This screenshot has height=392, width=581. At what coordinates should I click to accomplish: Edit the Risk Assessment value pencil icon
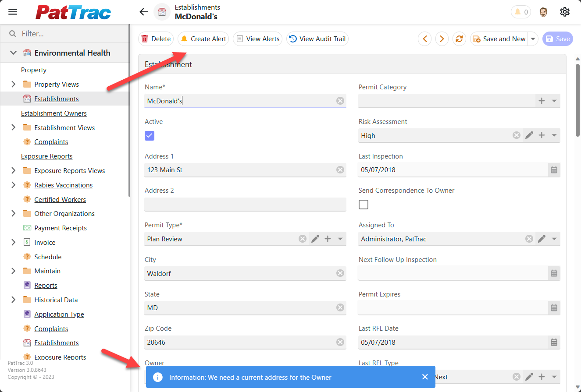tap(529, 135)
